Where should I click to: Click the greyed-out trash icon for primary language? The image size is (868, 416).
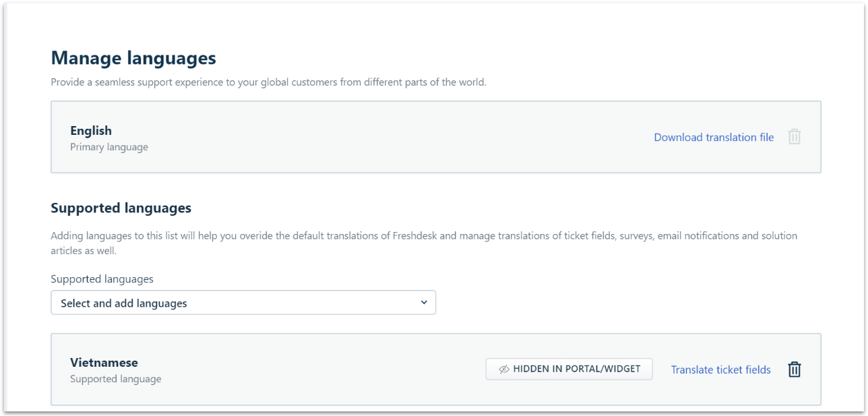(794, 136)
